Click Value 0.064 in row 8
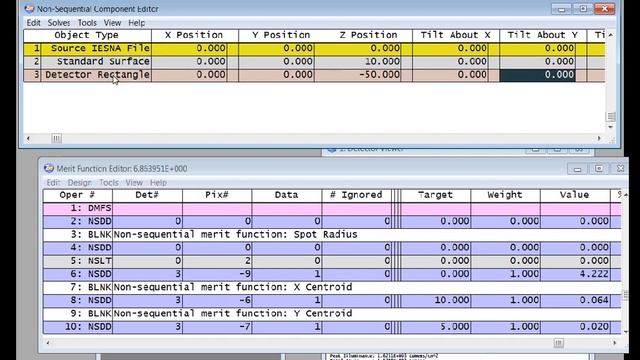This screenshot has width=640, height=360. click(575, 300)
